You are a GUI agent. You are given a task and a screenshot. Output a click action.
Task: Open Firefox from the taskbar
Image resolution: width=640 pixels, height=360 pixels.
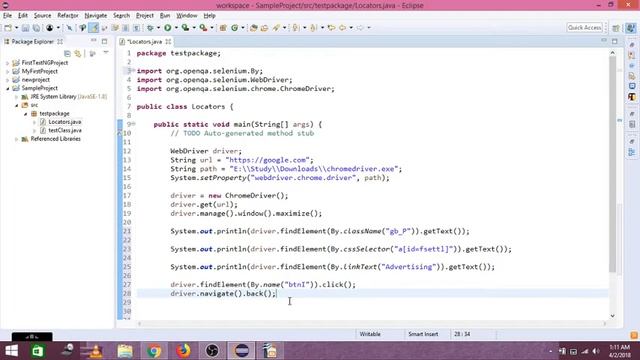tap(183, 351)
